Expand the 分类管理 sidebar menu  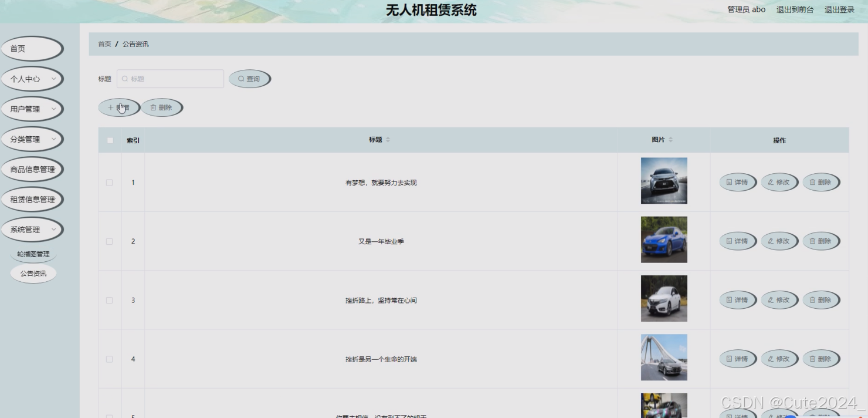point(32,139)
